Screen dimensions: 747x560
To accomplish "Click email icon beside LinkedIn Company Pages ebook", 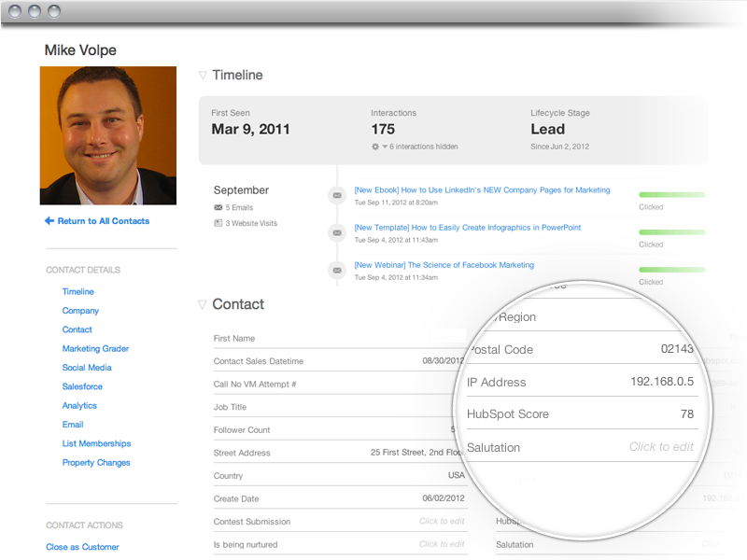I will pyautogui.click(x=336, y=195).
